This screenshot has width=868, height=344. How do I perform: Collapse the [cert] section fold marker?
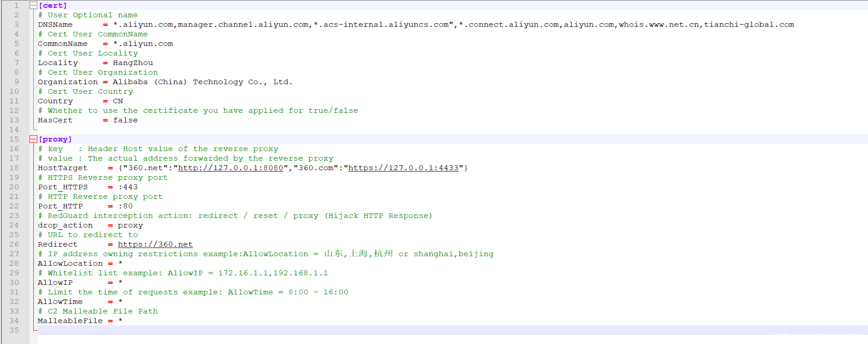[x=33, y=5]
